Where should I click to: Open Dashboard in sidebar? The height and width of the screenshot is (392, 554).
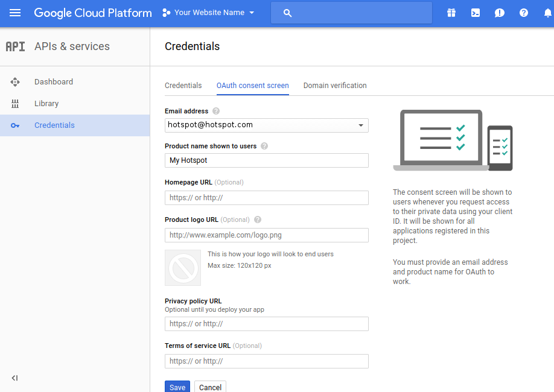(75, 82)
